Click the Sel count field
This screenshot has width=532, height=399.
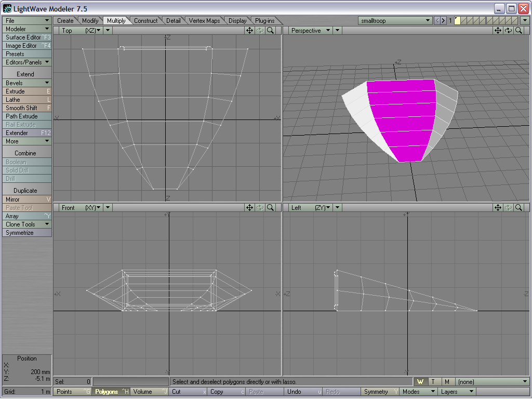click(x=73, y=382)
